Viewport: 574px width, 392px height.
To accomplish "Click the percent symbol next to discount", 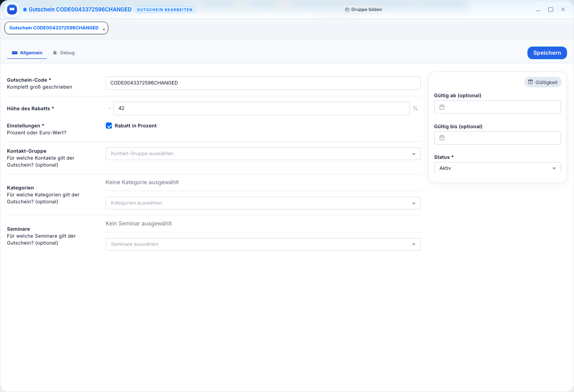I will [x=415, y=108].
